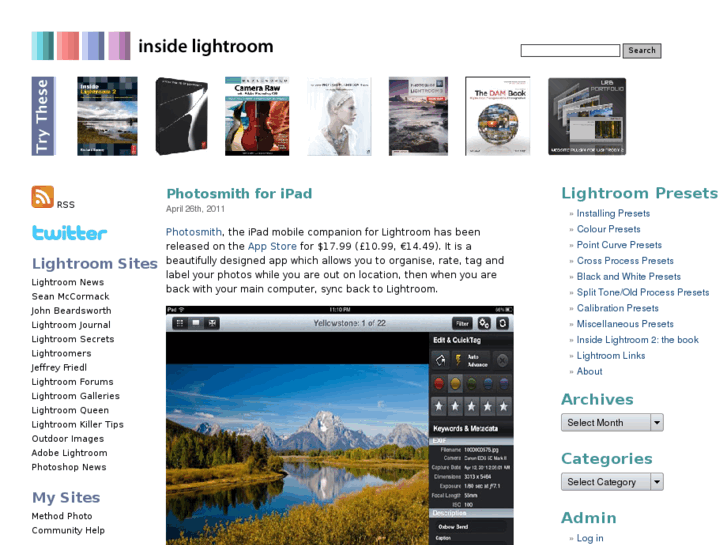The image size is (727, 545).
Task: Open The DAM Book cover
Action: click(x=497, y=116)
